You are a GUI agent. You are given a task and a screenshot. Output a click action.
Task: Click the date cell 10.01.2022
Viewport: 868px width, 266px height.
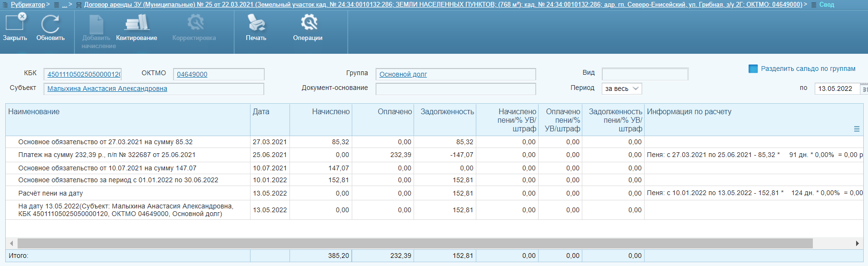coord(270,180)
